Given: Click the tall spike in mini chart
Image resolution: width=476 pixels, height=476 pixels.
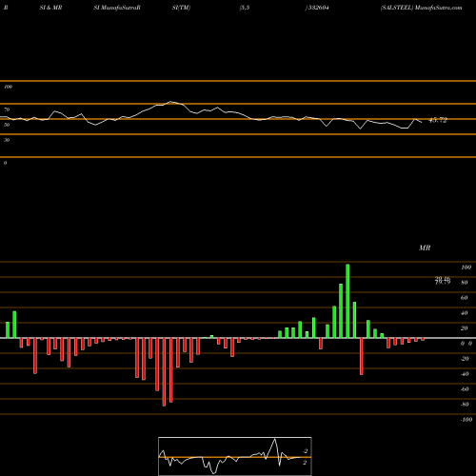Looking at the screenshot, I should pyautogui.click(x=275, y=447).
